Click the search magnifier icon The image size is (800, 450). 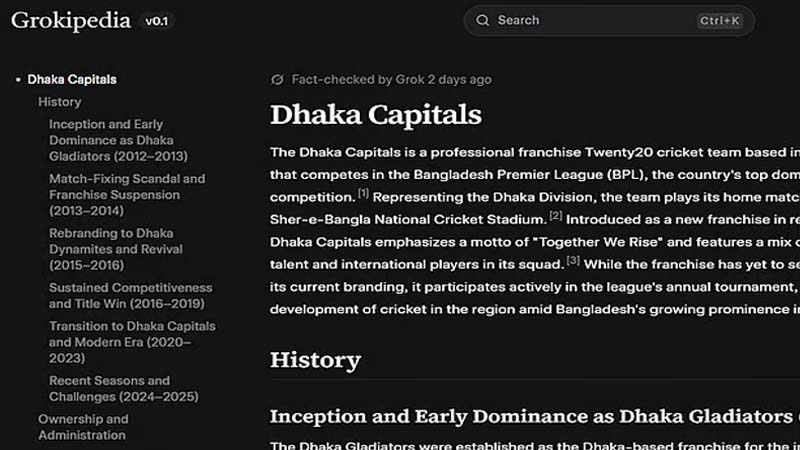[483, 20]
